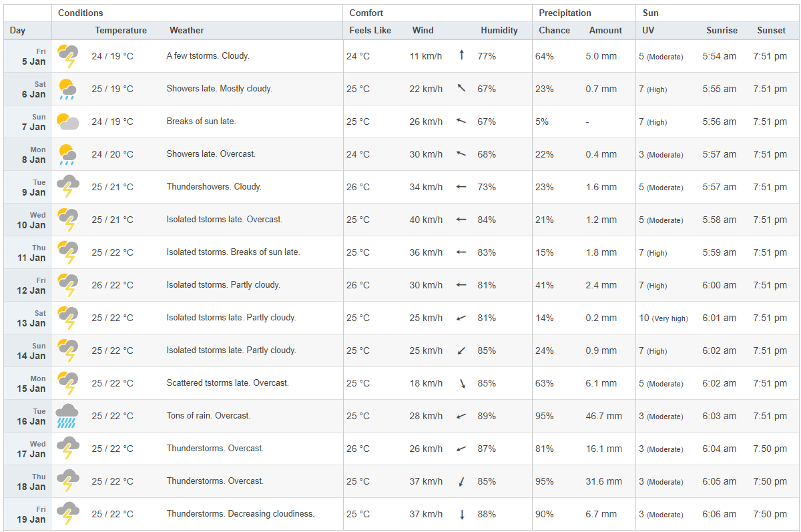Click the Precipitation group header
The width and height of the screenshot is (801, 532).
[565, 13]
